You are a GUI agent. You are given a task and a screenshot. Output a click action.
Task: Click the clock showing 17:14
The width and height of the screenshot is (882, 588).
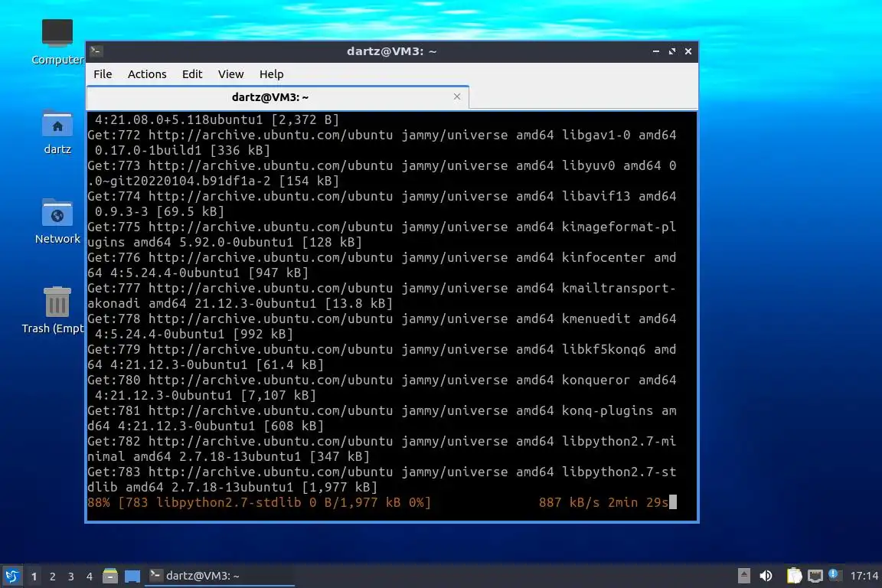(864, 576)
